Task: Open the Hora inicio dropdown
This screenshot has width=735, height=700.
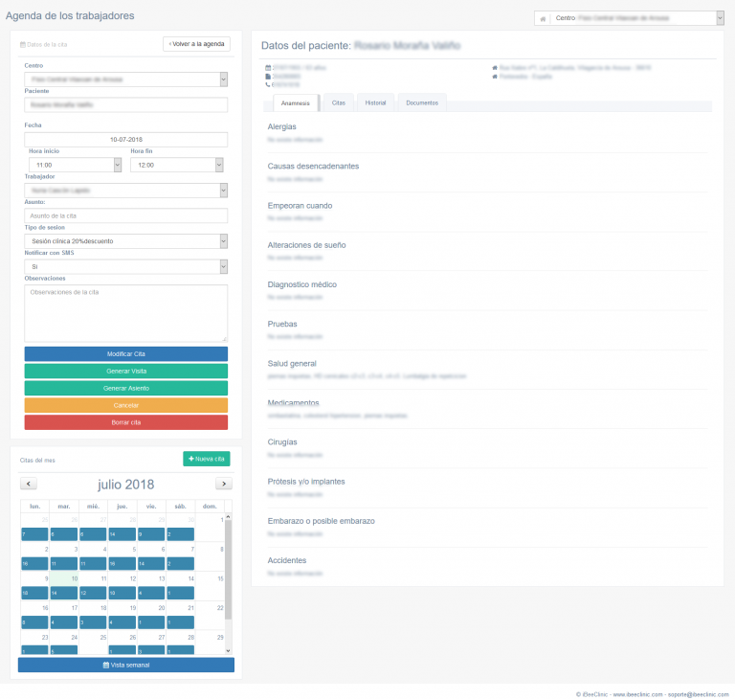Action: pyautogui.click(x=76, y=165)
